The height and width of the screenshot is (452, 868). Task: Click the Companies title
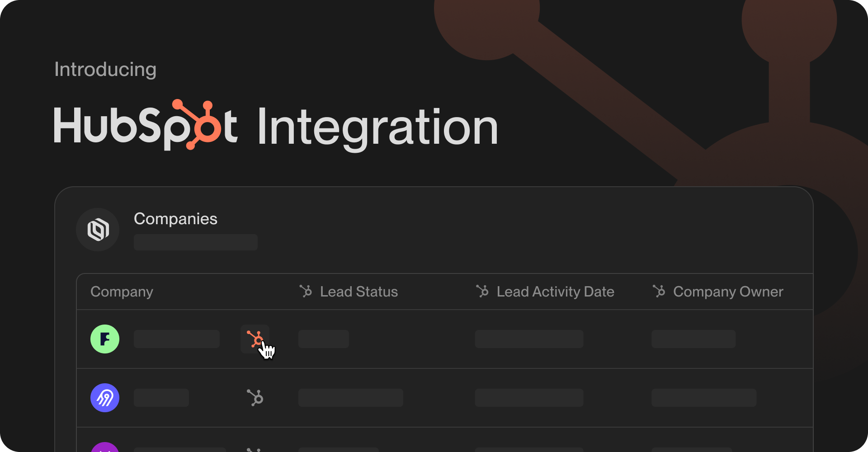pos(175,219)
